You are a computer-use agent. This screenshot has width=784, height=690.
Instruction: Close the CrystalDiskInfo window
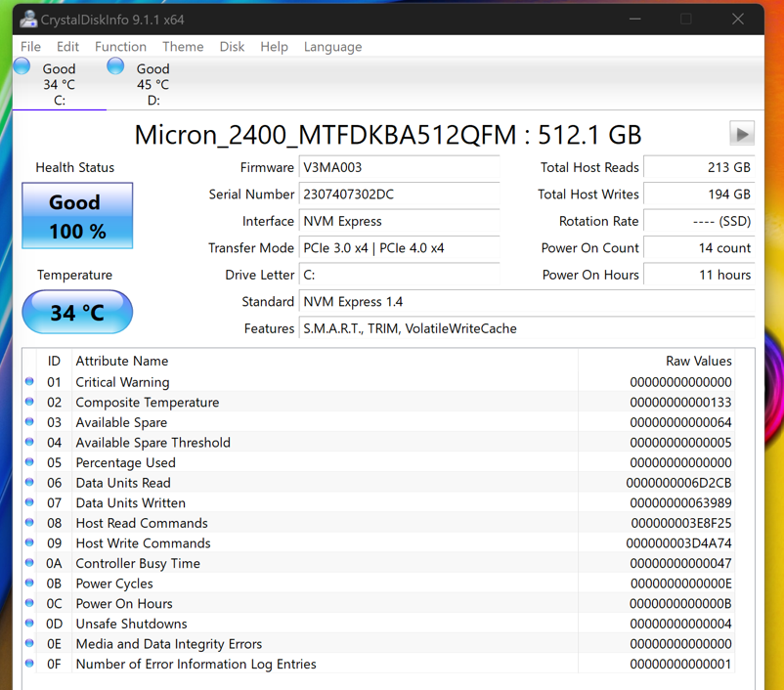(738, 19)
